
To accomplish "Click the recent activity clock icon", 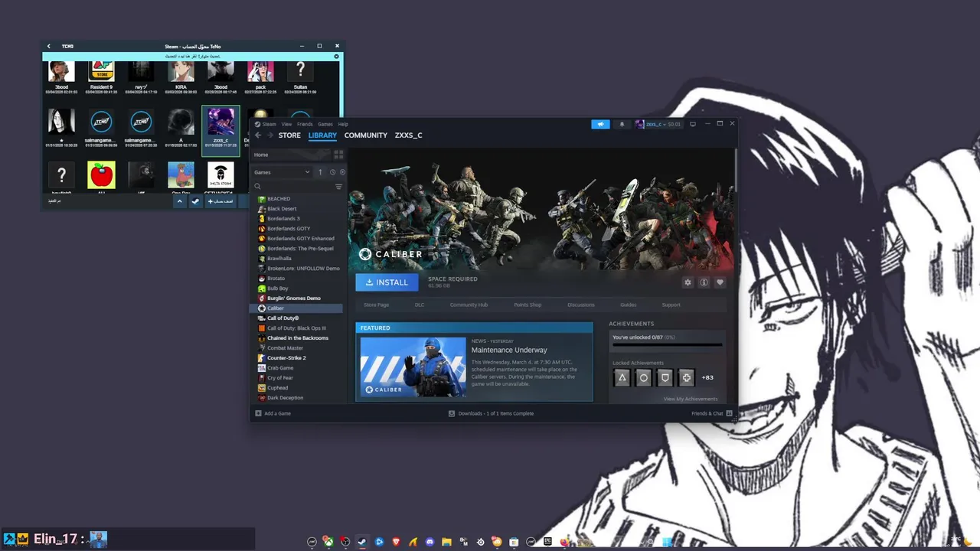I will (332, 172).
